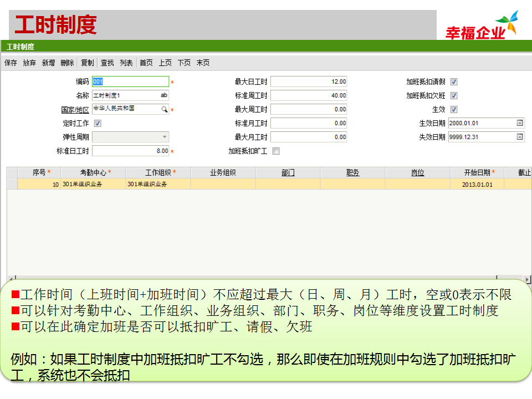Screen dimensions: 532x399
Task: Uncheck the 加班抵扣请假 checkbox
Action: click(x=454, y=82)
